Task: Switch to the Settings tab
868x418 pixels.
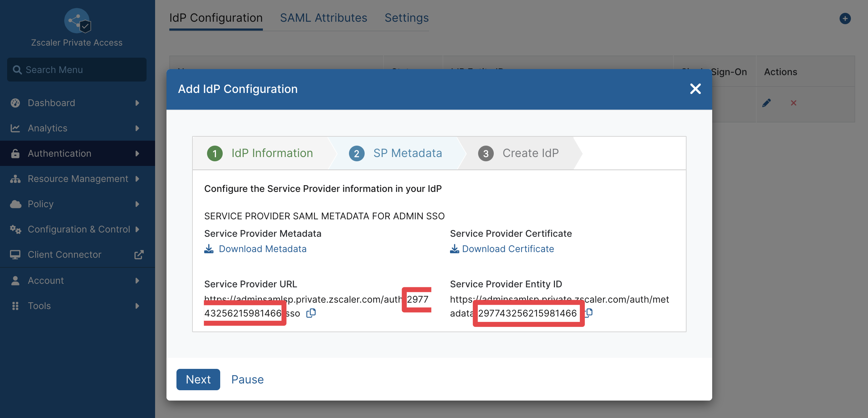Action: [x=407, y=18]
